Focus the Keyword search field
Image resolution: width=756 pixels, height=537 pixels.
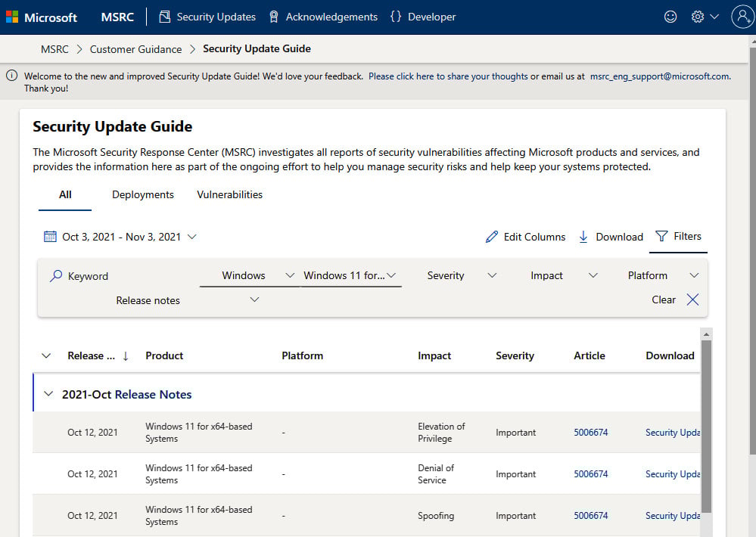click(123, 276)
